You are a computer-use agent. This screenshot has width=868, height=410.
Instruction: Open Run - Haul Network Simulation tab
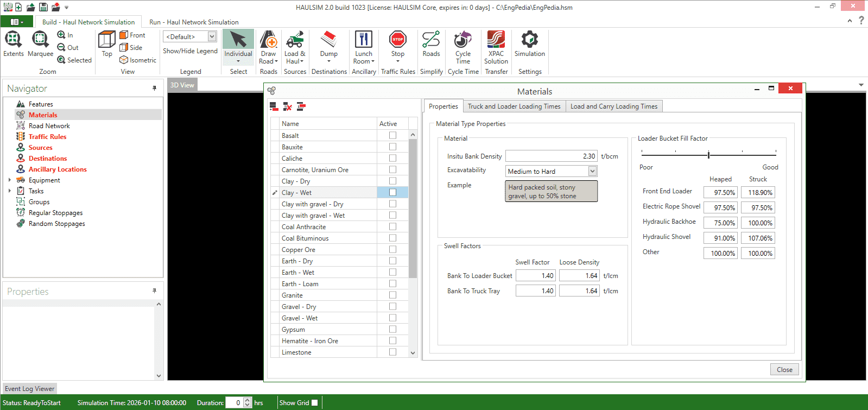[194, 22]
